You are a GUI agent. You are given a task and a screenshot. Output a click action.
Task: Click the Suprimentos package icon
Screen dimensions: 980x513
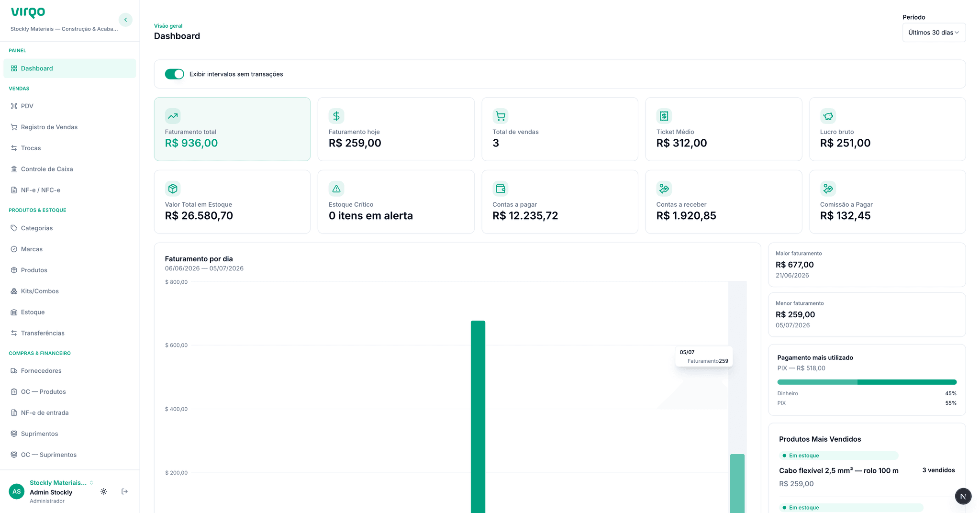(14, 434)
